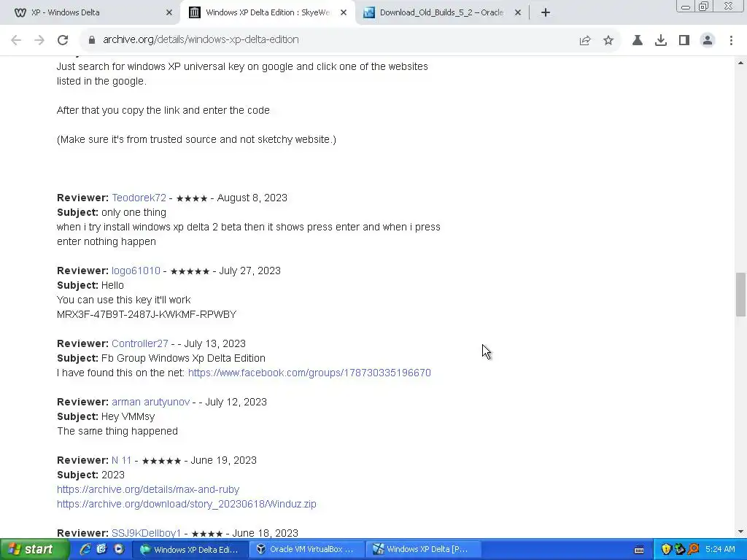Switch to Download_Old_Builds_5_2 Oracle tab
This screenshot has width=747, height=560.
pos(442,12)
